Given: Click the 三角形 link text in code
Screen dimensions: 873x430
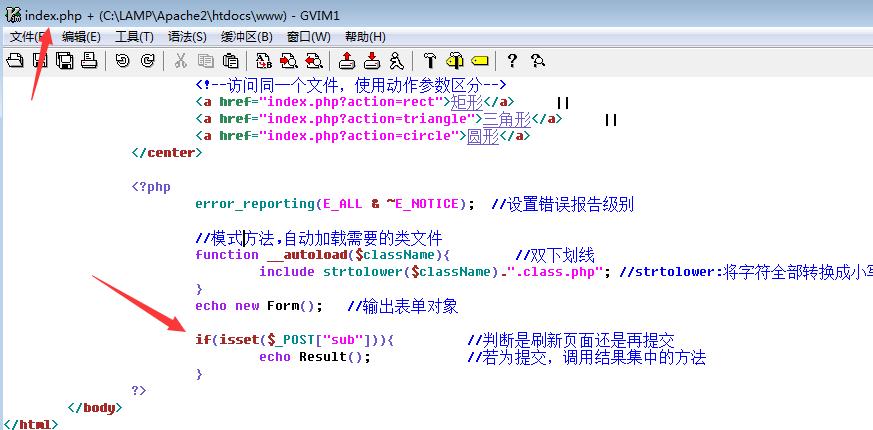Looking at the screenshot, I should coord(507,120).
